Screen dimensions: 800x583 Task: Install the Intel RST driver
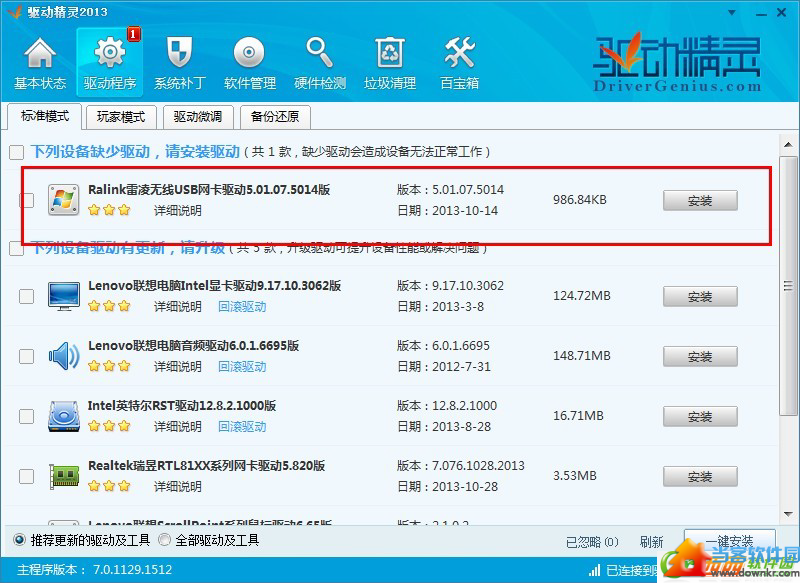pos(700,417)
